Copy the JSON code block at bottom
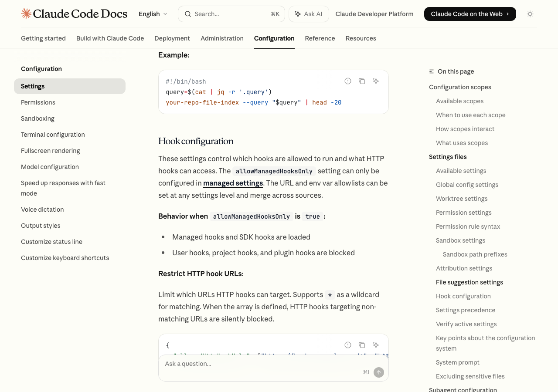Viewport: 558px width, 392px height. [x=362, y=345]
